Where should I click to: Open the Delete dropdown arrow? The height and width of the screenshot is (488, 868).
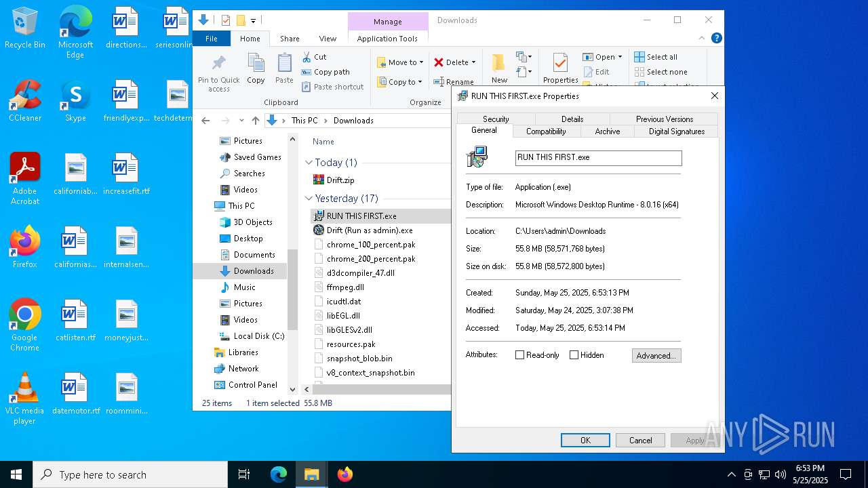(x=473, y=62)
